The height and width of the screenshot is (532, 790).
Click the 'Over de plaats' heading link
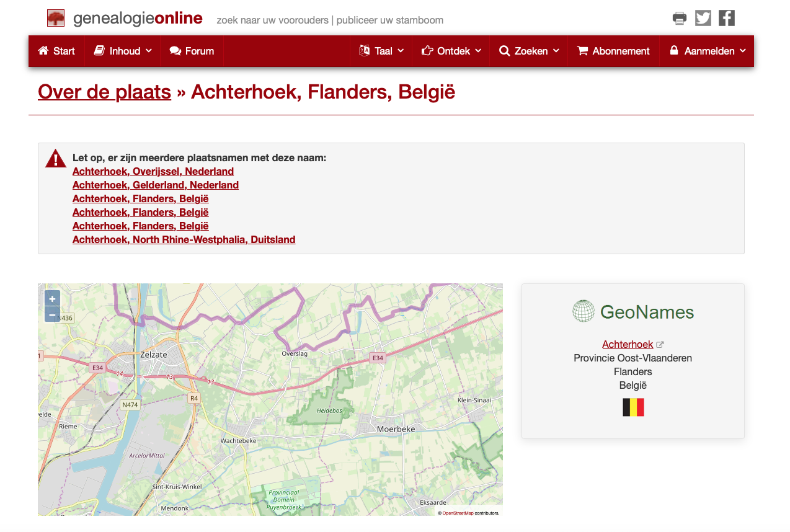[x=104, y=92]
